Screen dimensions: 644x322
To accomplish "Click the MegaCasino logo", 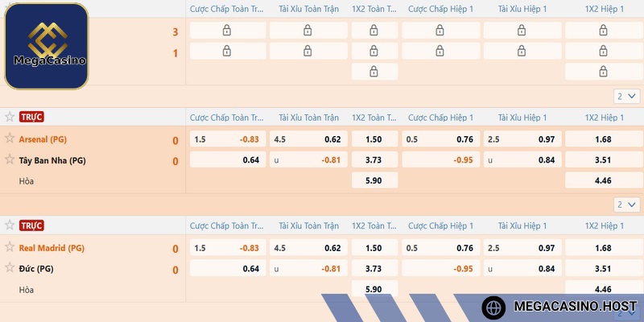I will [x=47, y=46].
